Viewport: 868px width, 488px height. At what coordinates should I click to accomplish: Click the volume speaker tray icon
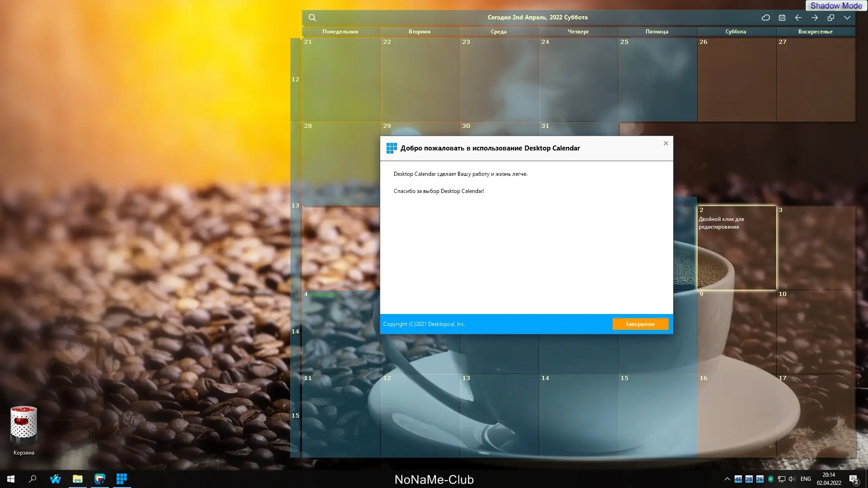pyautogui.click(x=792, y=479)
